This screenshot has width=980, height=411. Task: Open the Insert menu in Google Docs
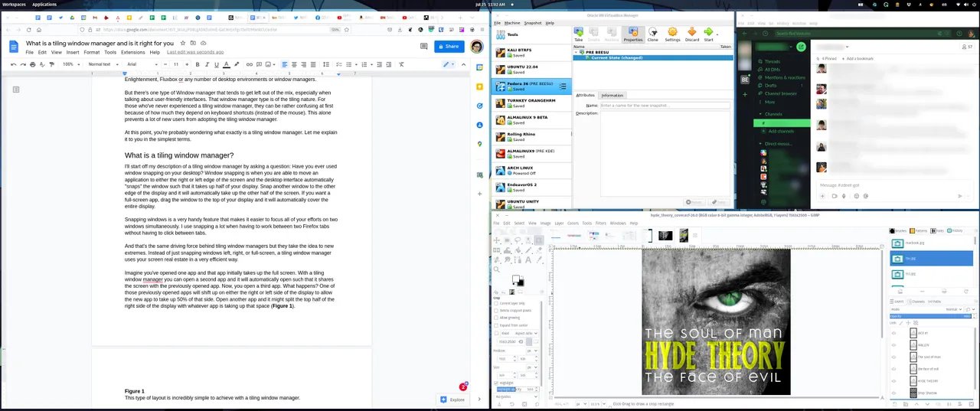pyautogui.click(x=73, y=52)
